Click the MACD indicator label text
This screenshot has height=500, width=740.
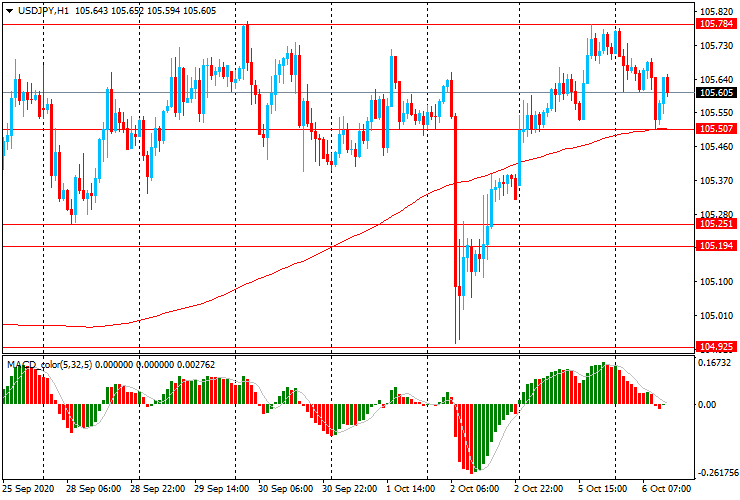coord(22,364)
